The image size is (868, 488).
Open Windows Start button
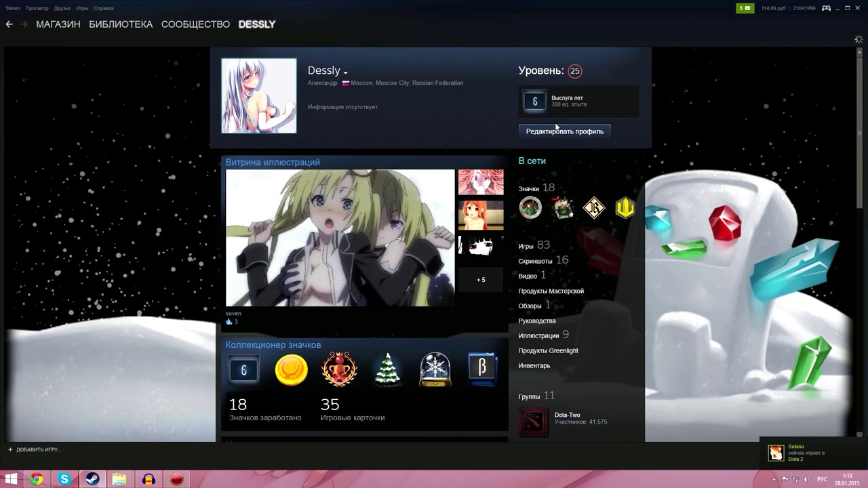pyautogui.click(x=11, y=479)
